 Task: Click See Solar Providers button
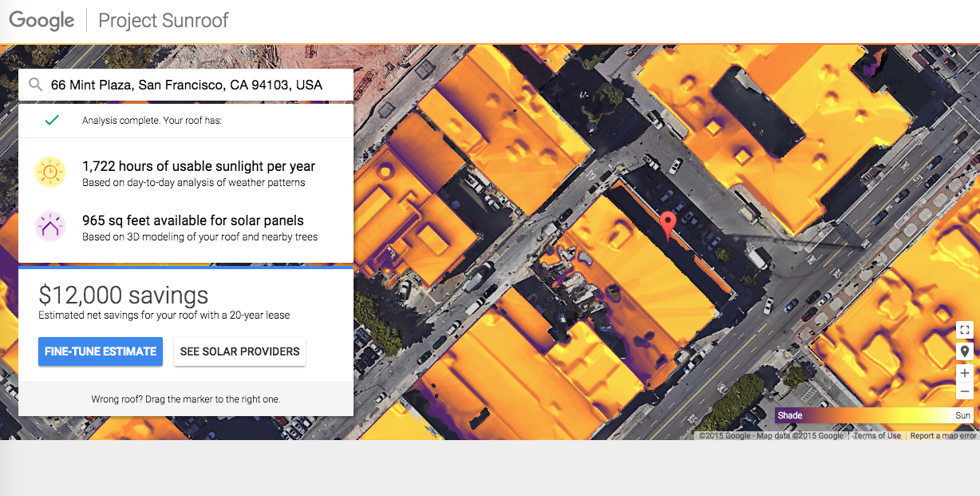[x=239, y=351]
